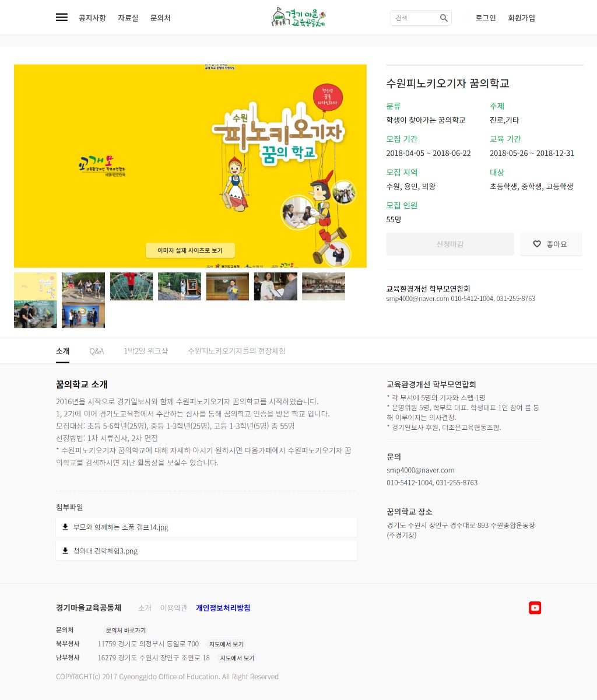Click smp4000@naver.com under 문의
The height and width of the screenshot is (700, 597).
[x=420, y=470]
